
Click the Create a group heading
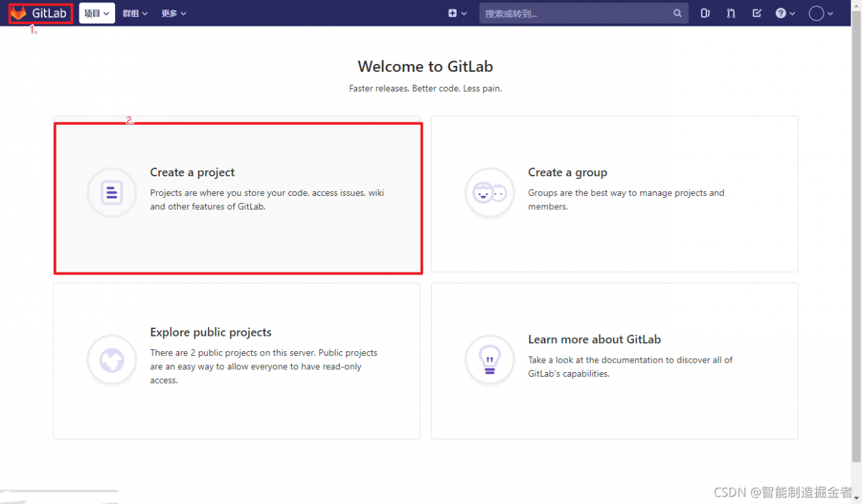click(x=568, y=172)
